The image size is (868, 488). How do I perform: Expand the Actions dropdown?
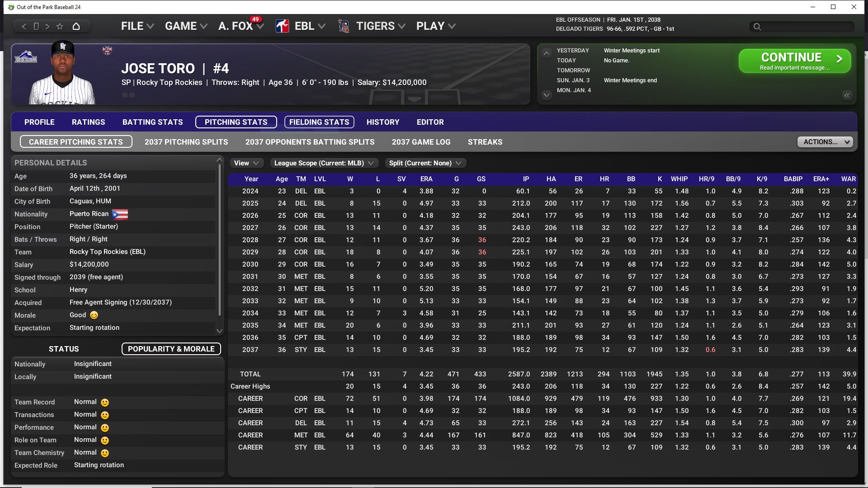click(x=825, y=142)
